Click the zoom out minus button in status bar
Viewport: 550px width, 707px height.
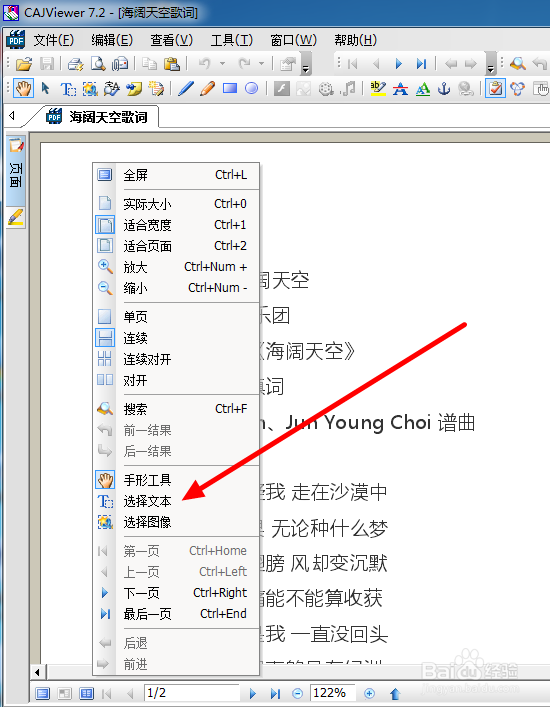[298, 693]
